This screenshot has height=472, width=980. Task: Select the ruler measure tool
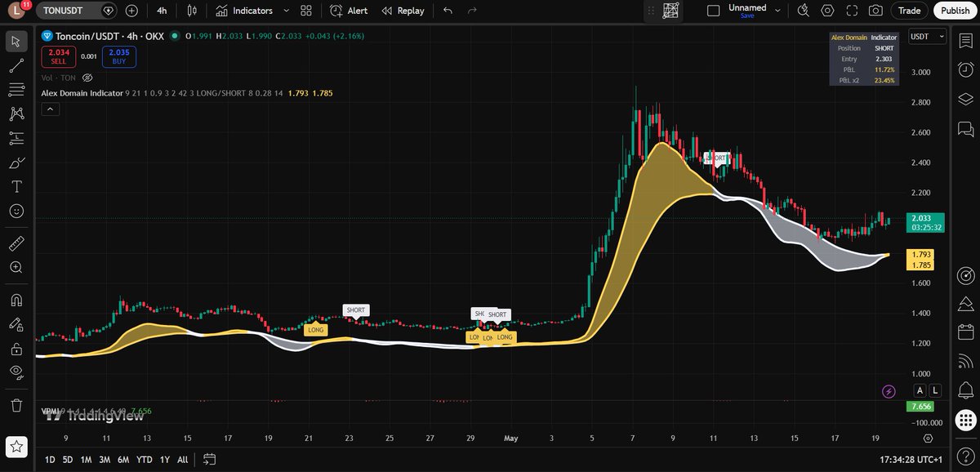point(16,243)
